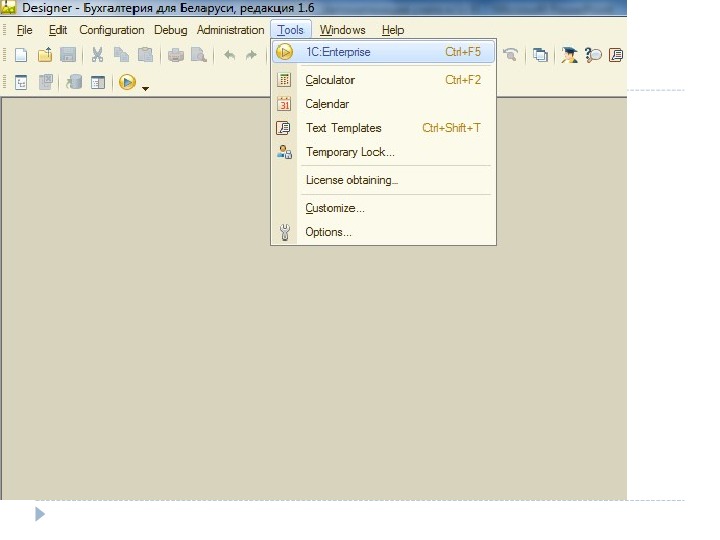Image resolution: width=720 pixels, height=540 pixels.
Task: Click the back-arrow icon right of Tools menu
Action: coord(510,55)
